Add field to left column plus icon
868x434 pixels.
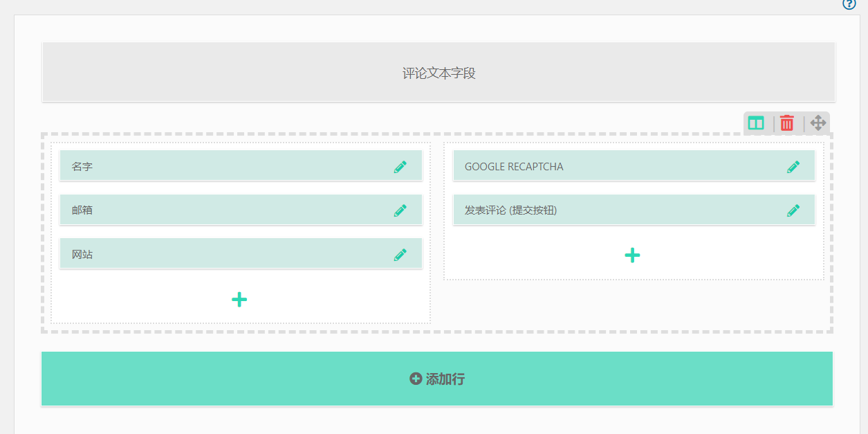click(239, 299)
